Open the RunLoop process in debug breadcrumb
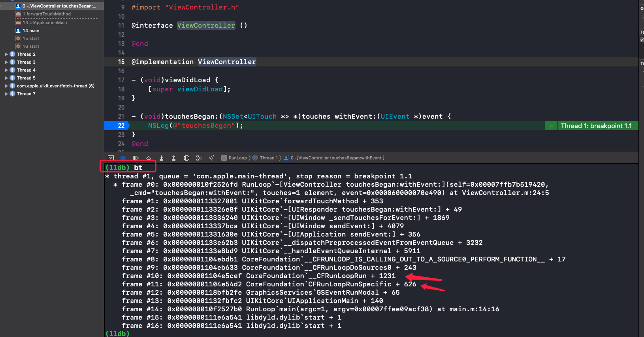Viewport: 644px width, 337px height. point(234,158)
